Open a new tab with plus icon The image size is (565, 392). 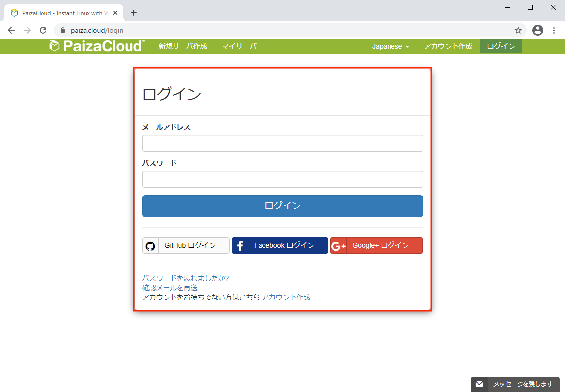click(134, 13)
